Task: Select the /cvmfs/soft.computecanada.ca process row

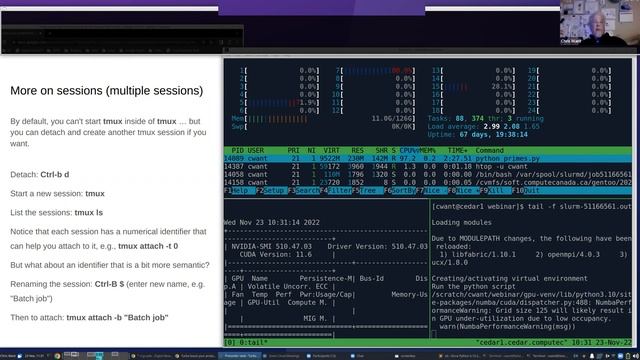Action: point(427,182)
